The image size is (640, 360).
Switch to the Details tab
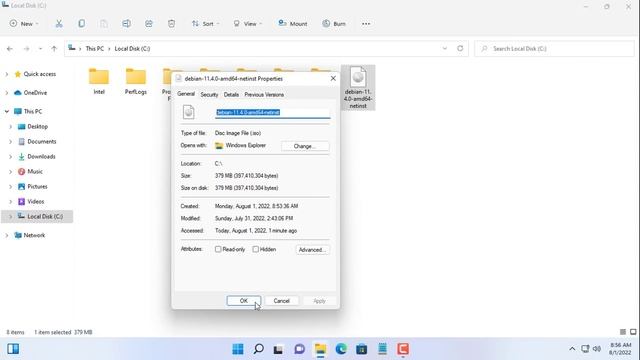231,94
